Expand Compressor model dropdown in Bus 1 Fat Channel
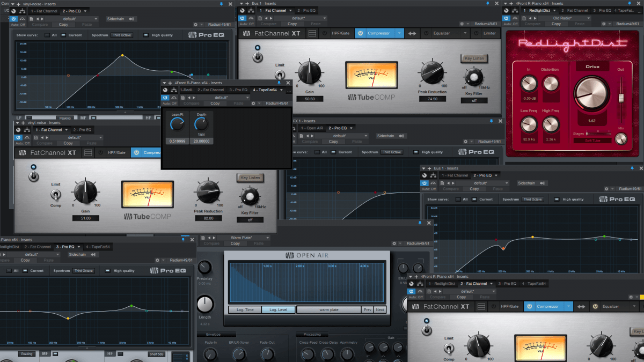Image resolution: width=644 pixels, height=362 pixels. pyautogui.click(x=399, y=33)
